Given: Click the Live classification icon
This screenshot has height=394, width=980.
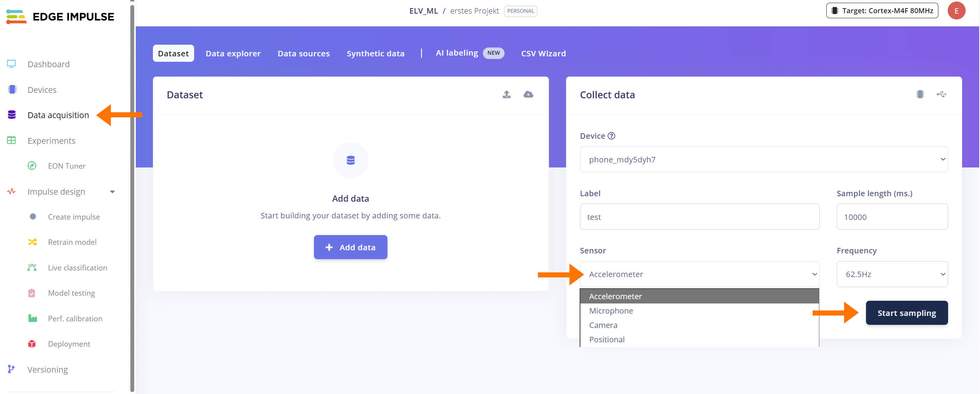Looking at the screenshot, I should point(32,267).
